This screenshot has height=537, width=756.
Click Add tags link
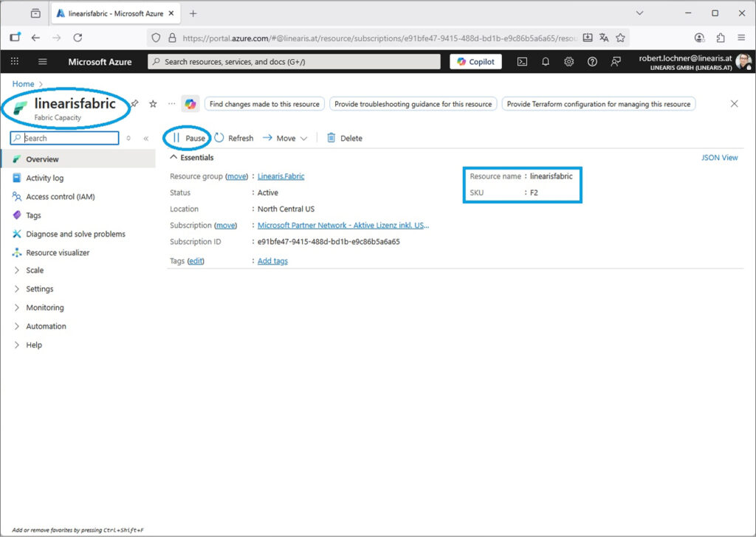click(272, 261)
